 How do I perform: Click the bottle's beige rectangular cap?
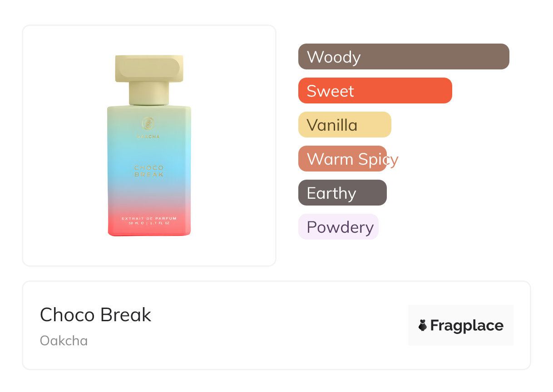click(149, 69)
